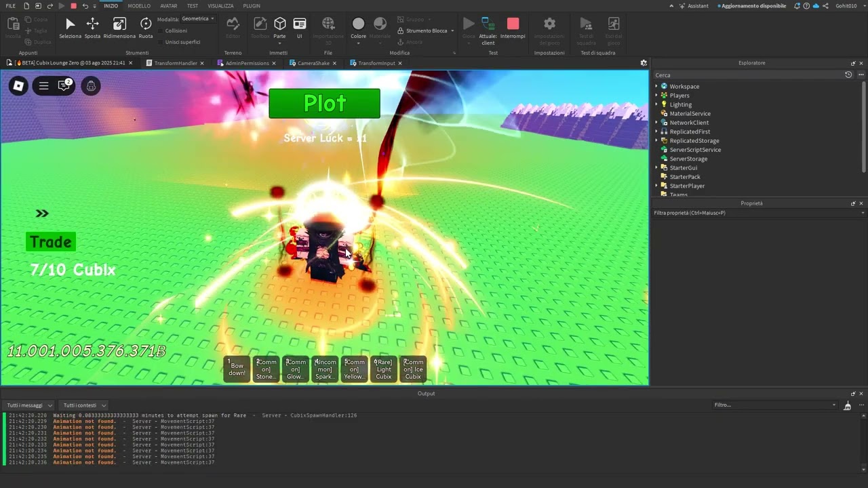Open the TransformHandler script tab
868x488 pixels.
tap(176, 63)
